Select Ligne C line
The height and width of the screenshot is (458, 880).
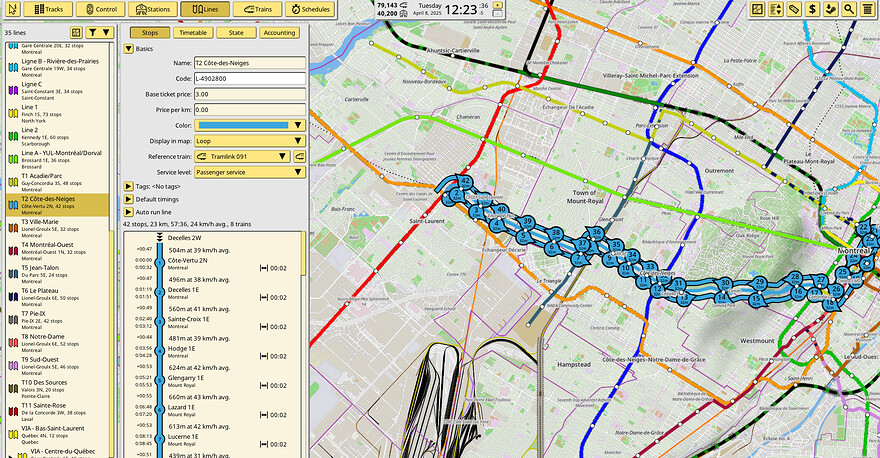57,90
